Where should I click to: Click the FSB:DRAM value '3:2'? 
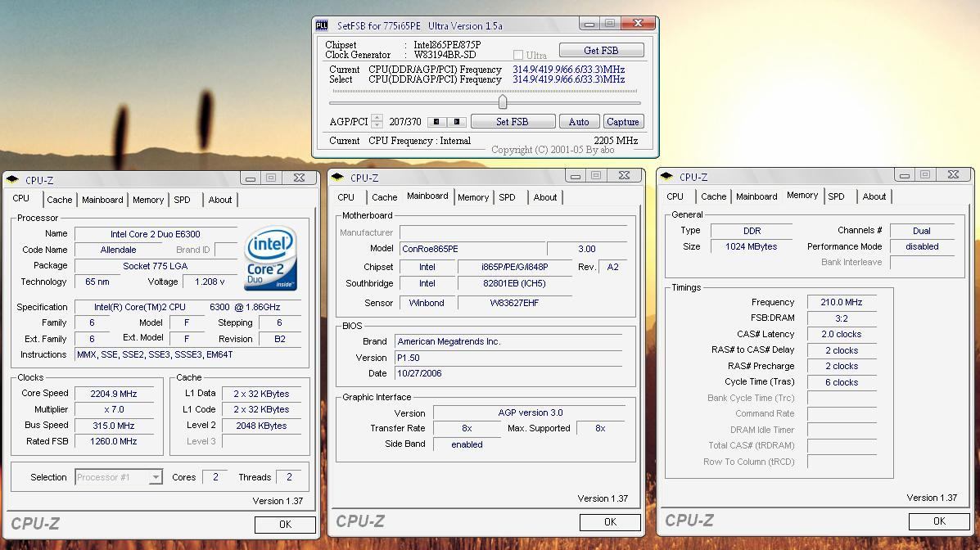click(842, 318)
